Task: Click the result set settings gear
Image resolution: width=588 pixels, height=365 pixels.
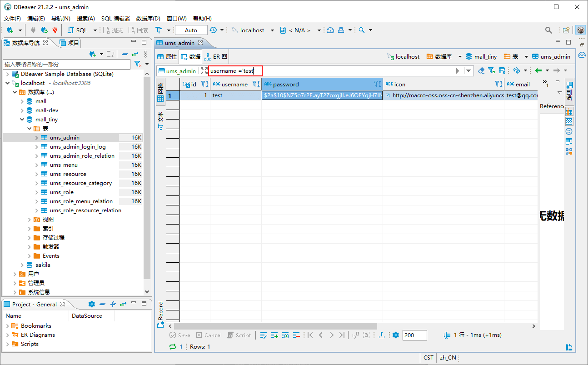Action: (x=395, y=335)
